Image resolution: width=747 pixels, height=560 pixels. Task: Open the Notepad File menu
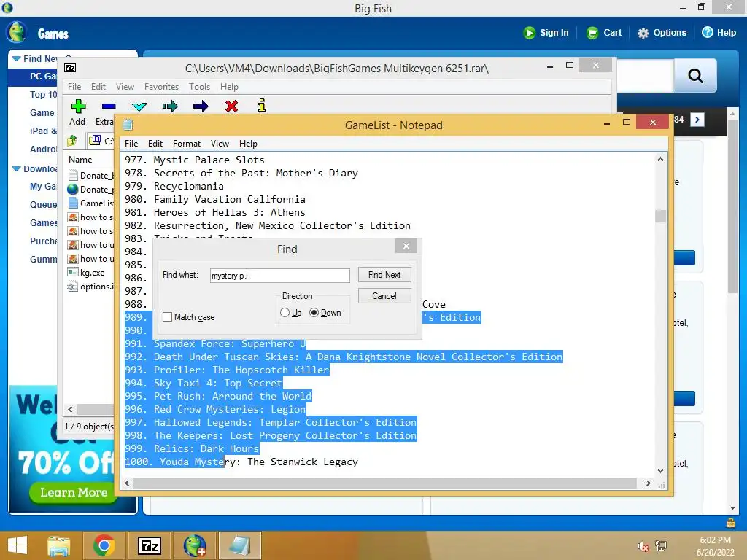pyautogui.click(x=131, y=144)
